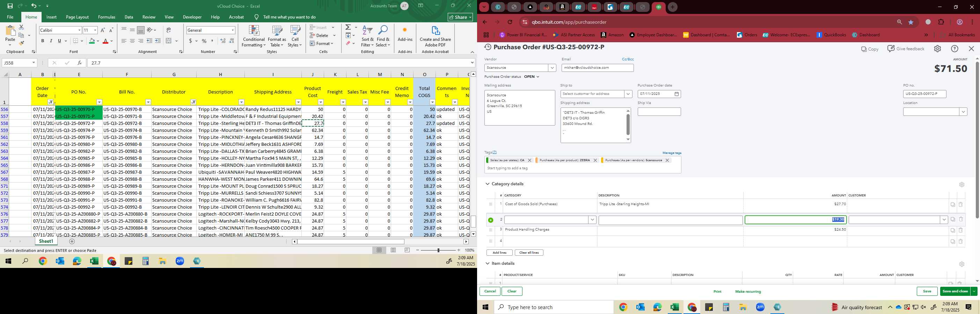Open the Calibri font name dropdown
The height and width of the screenshot is (314, 980).
click(x=79, y=30)
